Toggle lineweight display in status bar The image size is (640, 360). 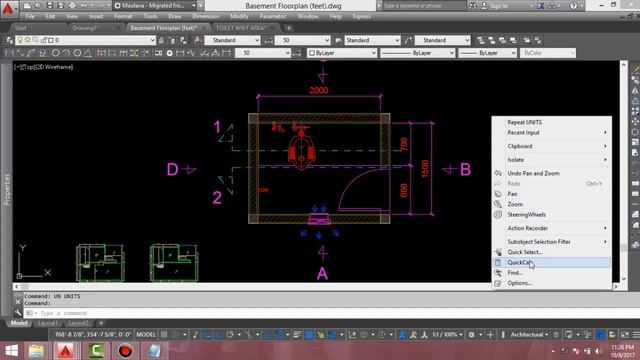pyautogui.click(x=297, y=335)
